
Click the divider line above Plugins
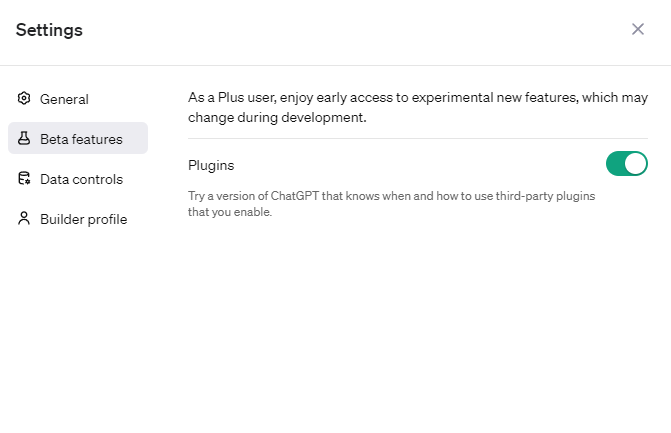click(418, 138)
